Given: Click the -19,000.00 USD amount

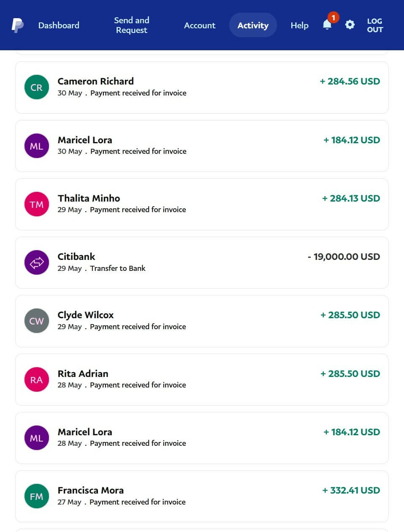Looking at the screenshot, I should click(x=344, y=256).
